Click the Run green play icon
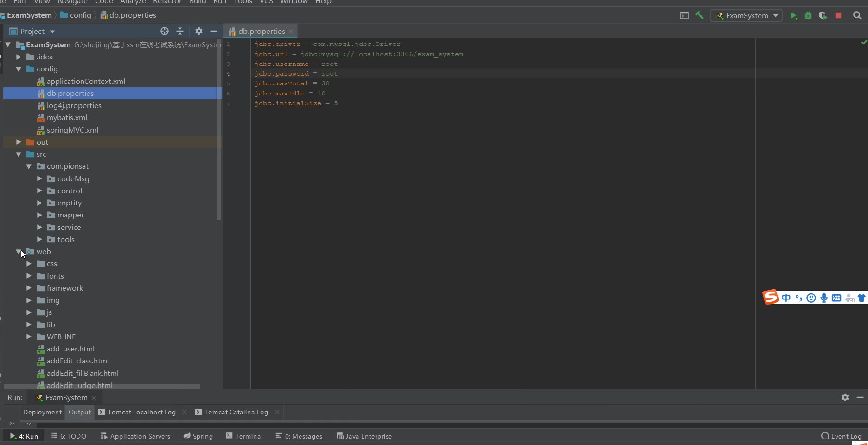 (x=793, y=16)
